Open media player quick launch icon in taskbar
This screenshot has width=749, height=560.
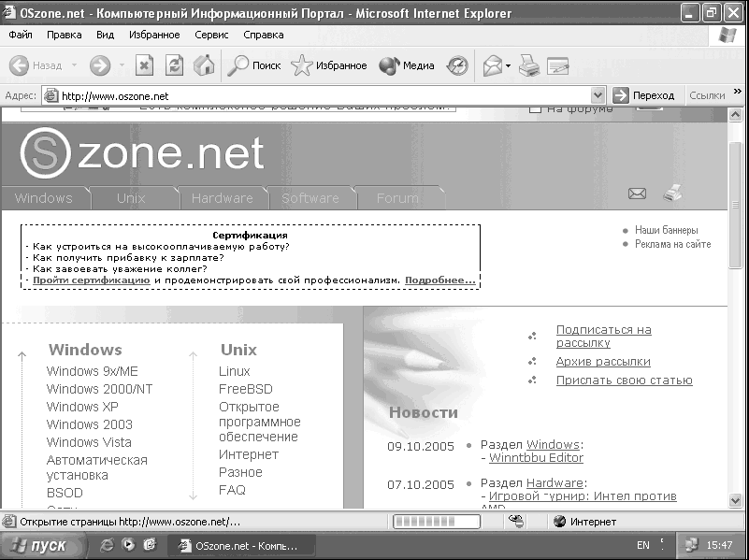tap(128, 545)
